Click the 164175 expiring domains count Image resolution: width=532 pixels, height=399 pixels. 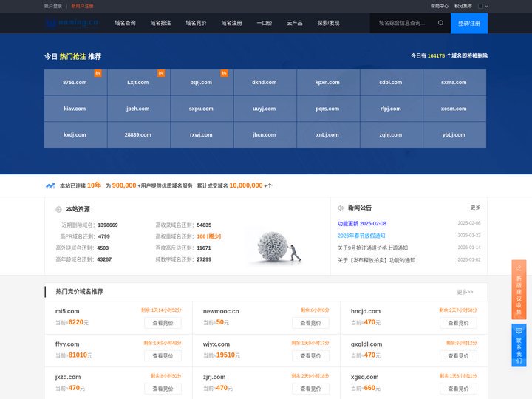(436, 56)
